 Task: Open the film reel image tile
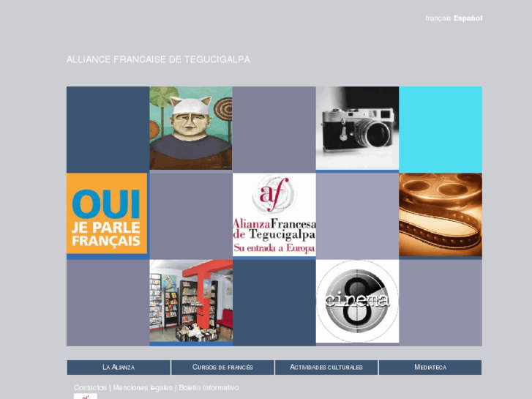pyautogui.click(x=441, y=215)
